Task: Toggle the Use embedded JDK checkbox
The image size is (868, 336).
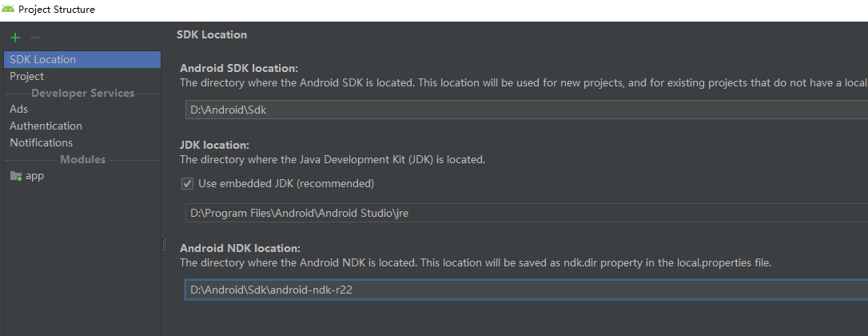Action: click(x=187, y=183)
